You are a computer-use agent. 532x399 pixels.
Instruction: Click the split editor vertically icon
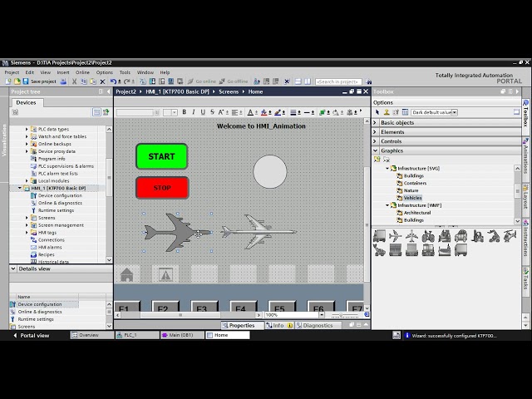coord(308,81)
